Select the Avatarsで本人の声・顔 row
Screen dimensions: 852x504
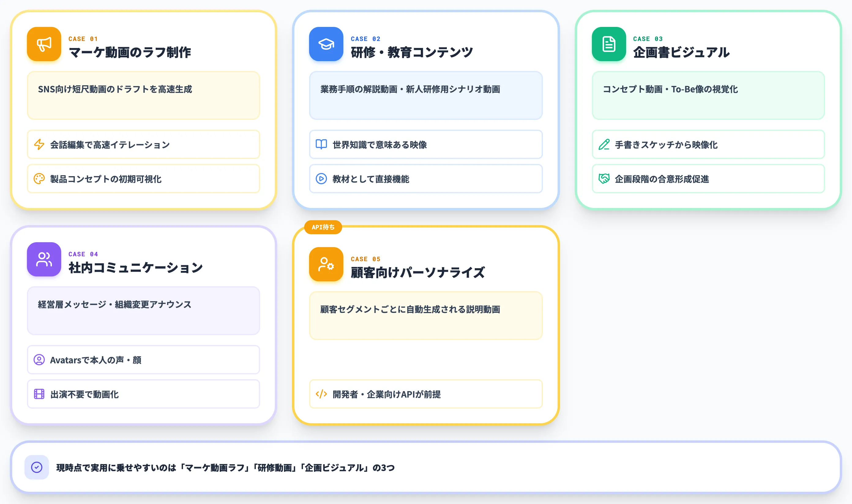144,360
